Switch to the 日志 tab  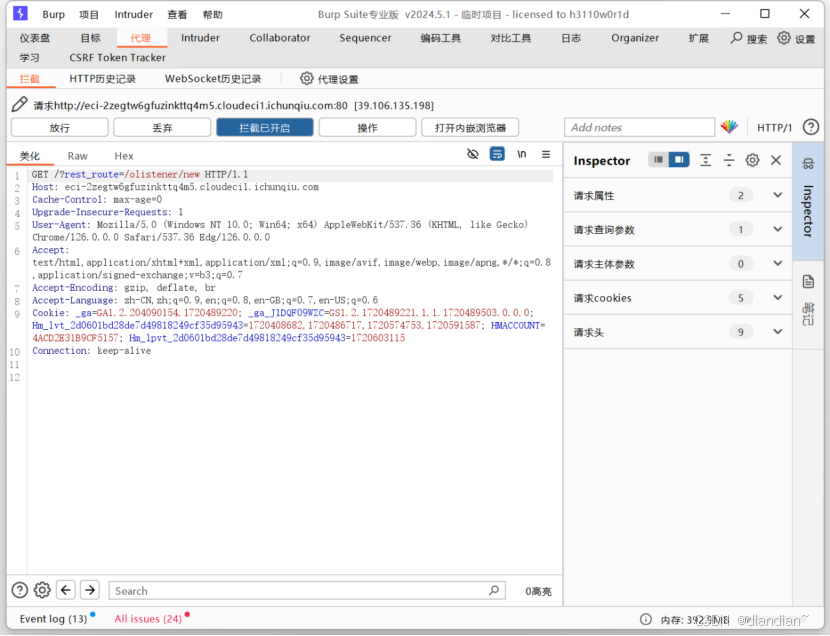coord(571,38)
